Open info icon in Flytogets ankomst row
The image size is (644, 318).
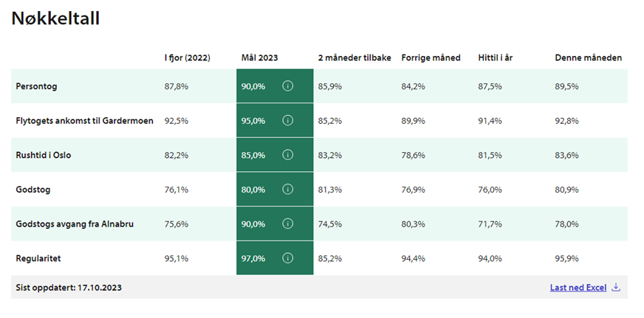point(288,121)
